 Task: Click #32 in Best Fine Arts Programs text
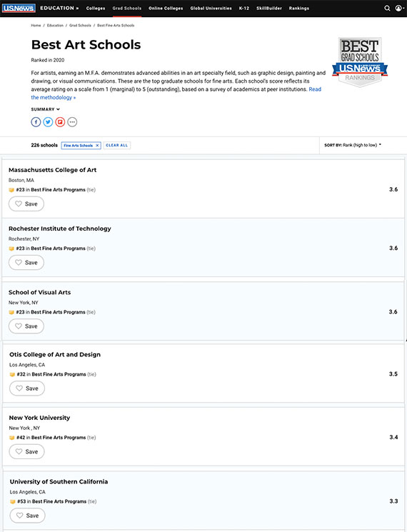click(x=51, y=375)
